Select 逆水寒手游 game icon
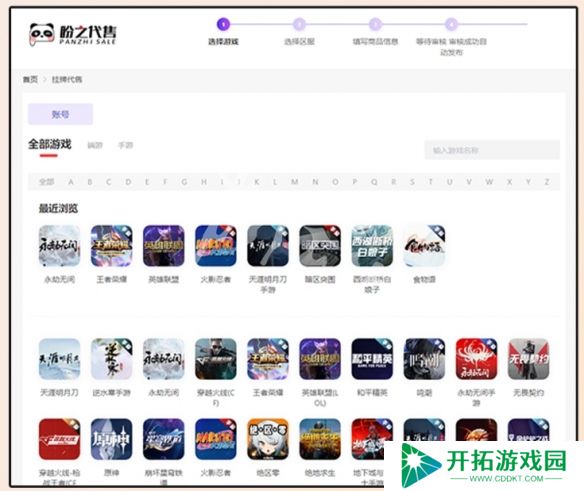Screen dimensions: 584x491 112,359
